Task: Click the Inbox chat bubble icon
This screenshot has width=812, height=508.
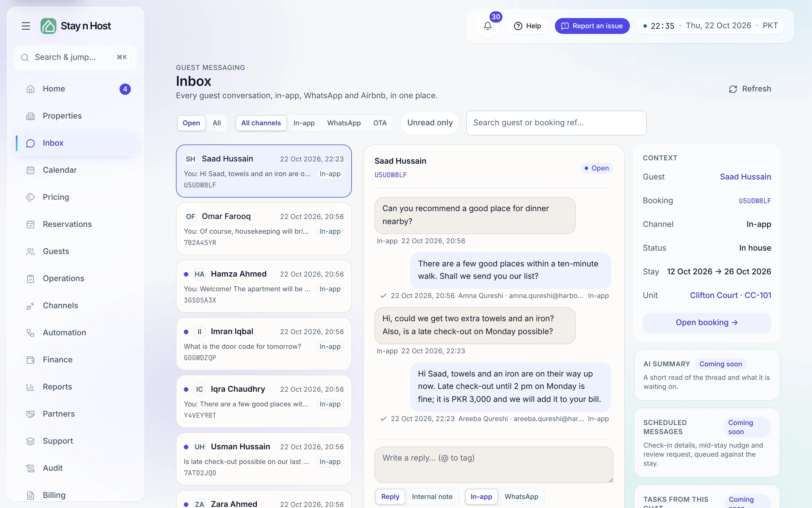Action: (30, 143)
